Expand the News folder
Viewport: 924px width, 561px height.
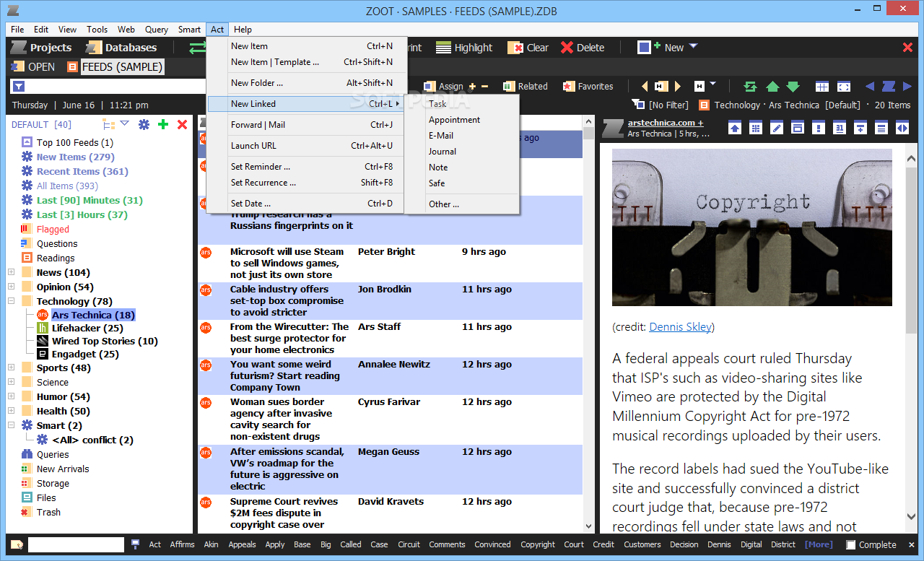(12, 272)
